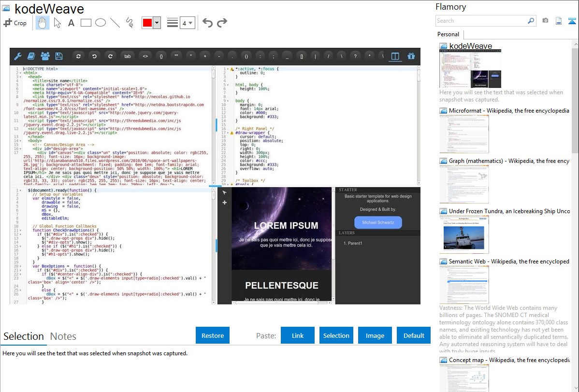Undo the last annotation
This screenshot has height=392, width=579.
coord(207,23)
